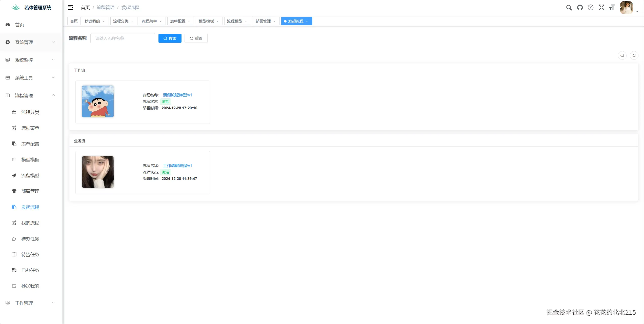Open the 请假流程模型/v1 link
Screen dimensions: 644x324
177,95
